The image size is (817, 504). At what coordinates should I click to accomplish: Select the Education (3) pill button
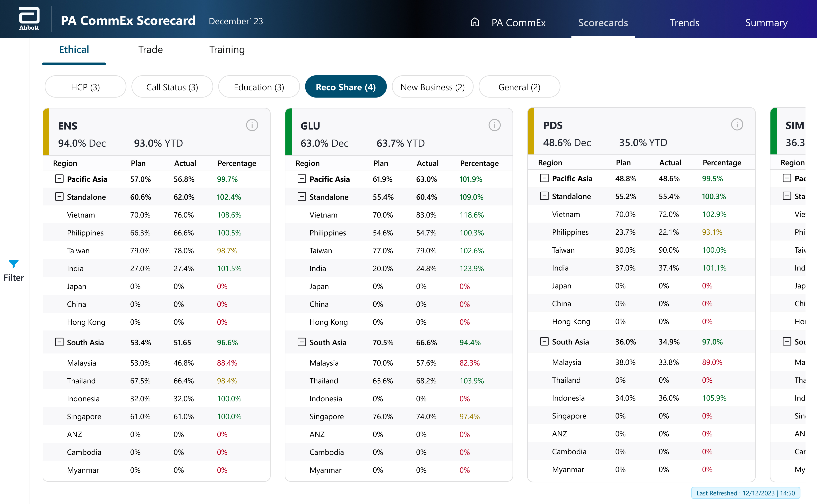[259, 87]
